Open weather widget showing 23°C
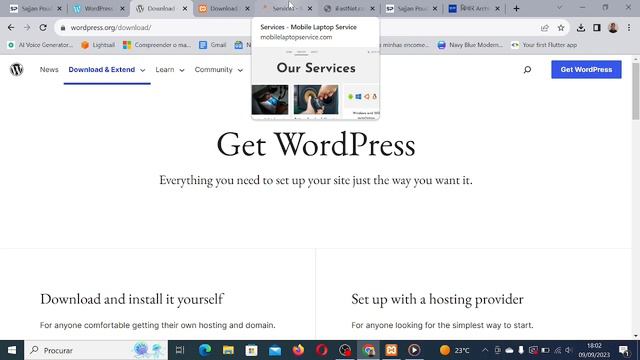 [454, 350]
